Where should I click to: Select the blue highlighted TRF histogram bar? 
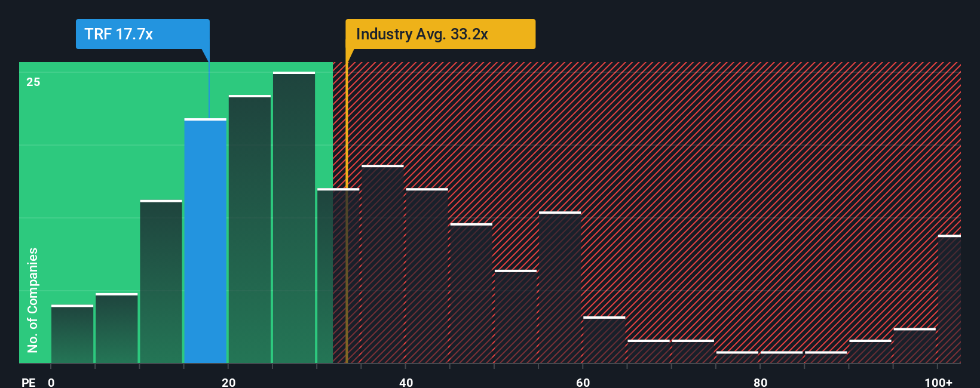(206, 241)
